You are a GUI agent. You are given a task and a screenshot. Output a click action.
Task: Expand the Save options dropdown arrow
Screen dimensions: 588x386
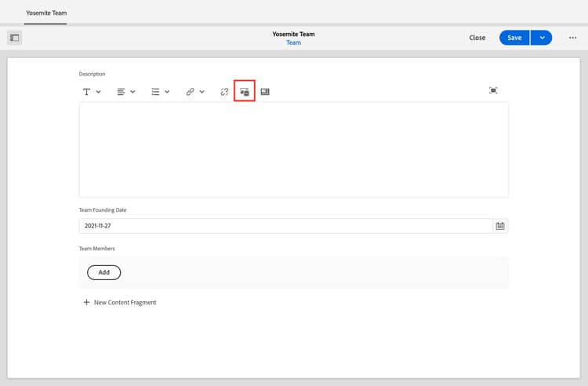click(542, 38)
